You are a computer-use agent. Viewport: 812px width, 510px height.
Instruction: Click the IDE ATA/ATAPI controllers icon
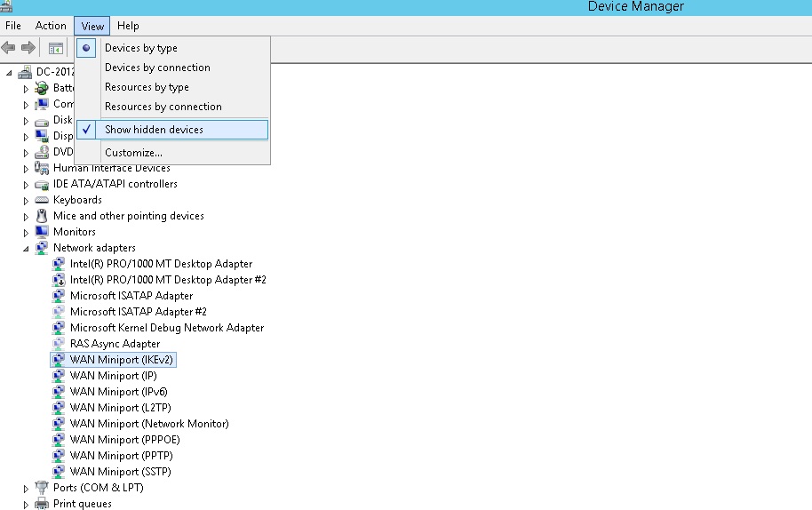pyautogui.click(x=42, y=184)
